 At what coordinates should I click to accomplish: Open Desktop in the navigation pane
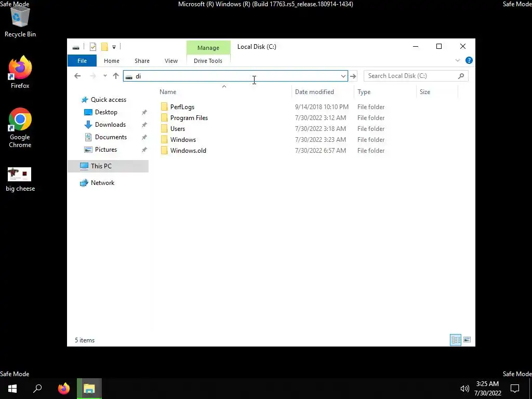tap(106, 112)
